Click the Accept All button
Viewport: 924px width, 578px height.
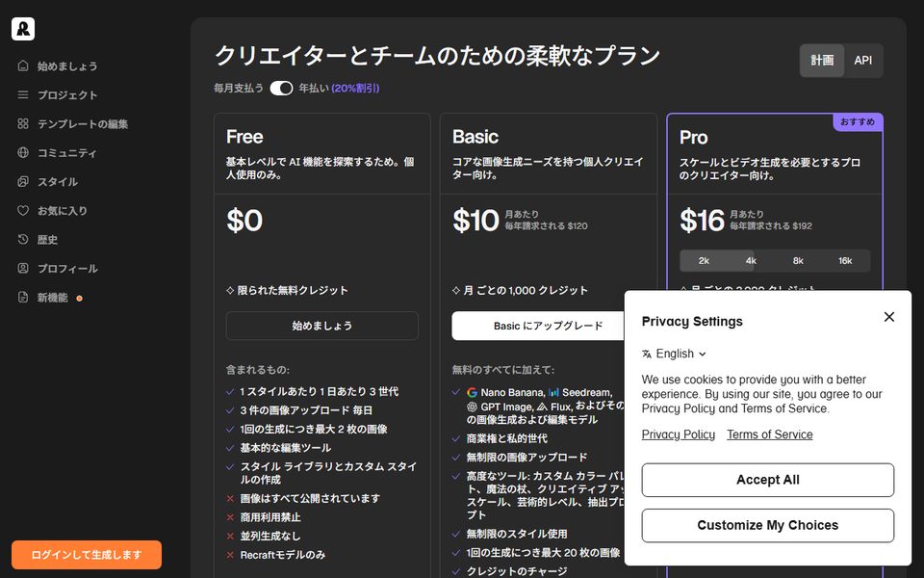pos(768,480)
